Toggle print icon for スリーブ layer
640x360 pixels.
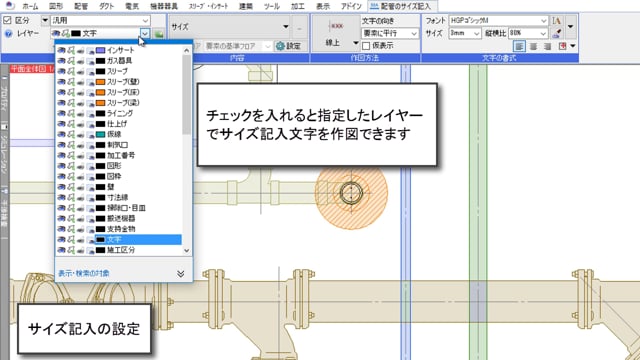click(x=81, y=71)
